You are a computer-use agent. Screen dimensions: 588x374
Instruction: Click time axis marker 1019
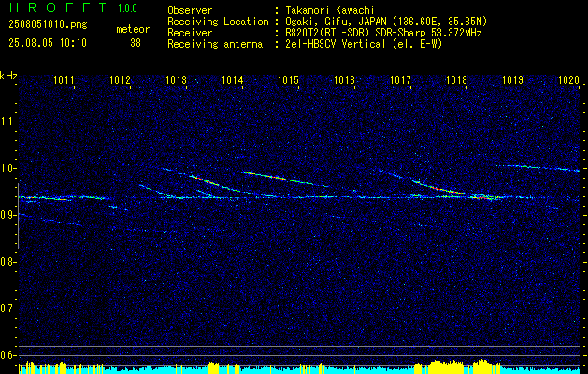pyautogui.click(x=512, y=79)
